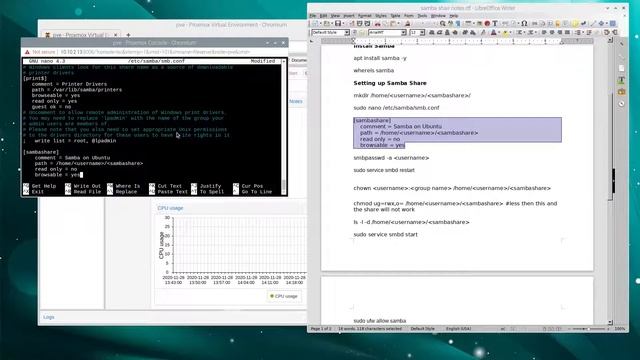Click the Save icon in Writer toolbar
This screenshot has width=640, height=360.
point(338,23)
